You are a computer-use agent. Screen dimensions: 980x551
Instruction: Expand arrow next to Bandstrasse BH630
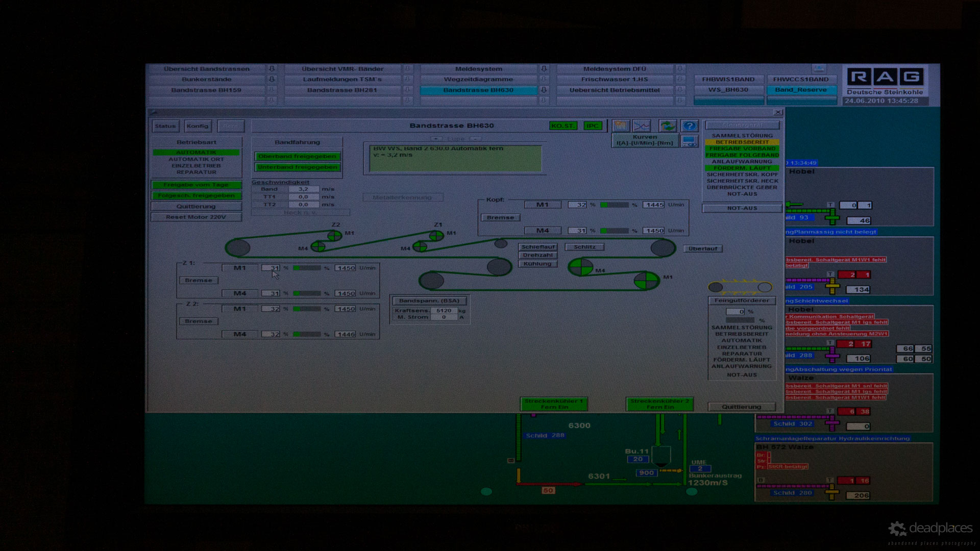tap(544, 90)
